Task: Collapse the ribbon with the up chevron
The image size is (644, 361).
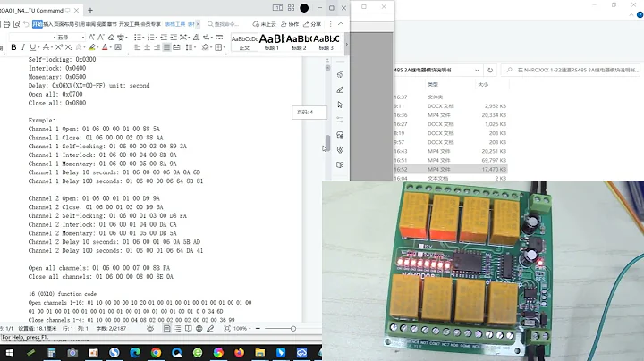Action: point(341,24)
